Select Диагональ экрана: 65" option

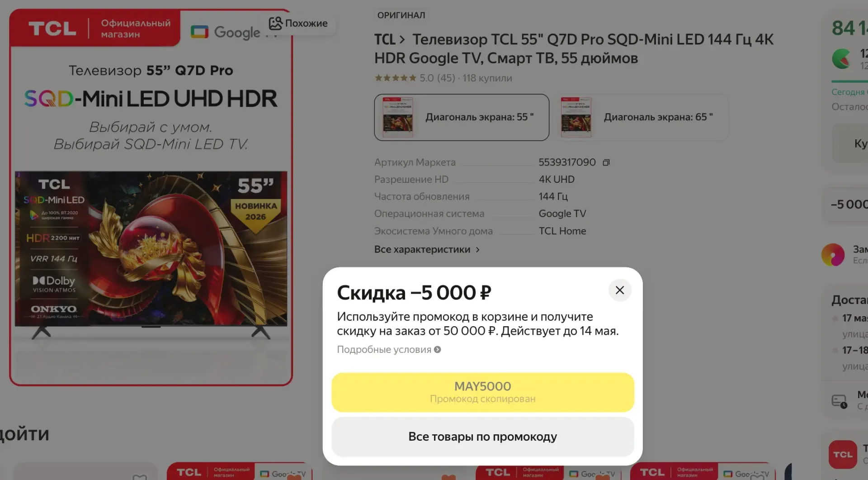tap(642, 117)
